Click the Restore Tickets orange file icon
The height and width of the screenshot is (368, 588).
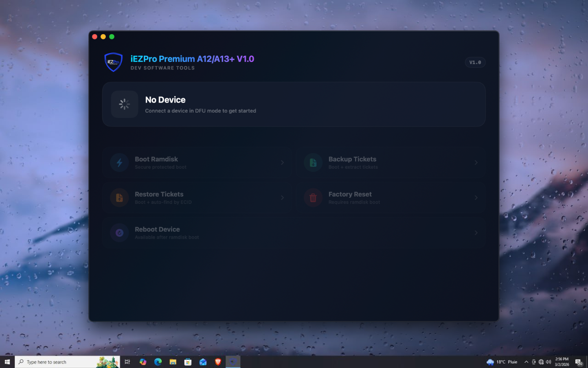tap(119, 198)
